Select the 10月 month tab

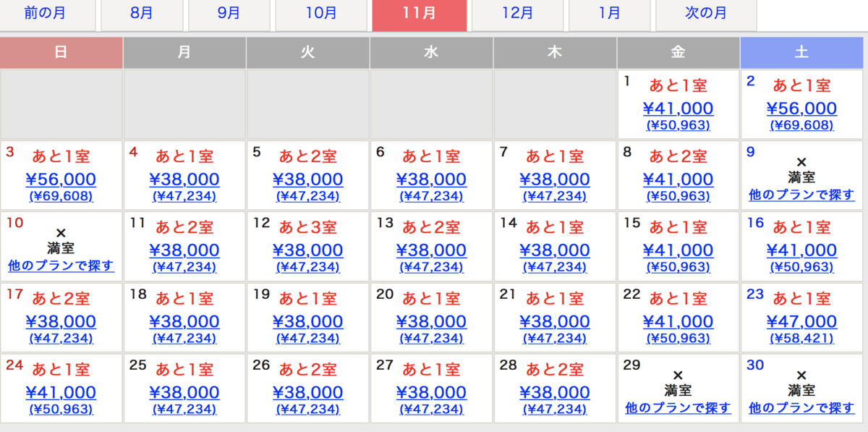(x=320, y=13)
